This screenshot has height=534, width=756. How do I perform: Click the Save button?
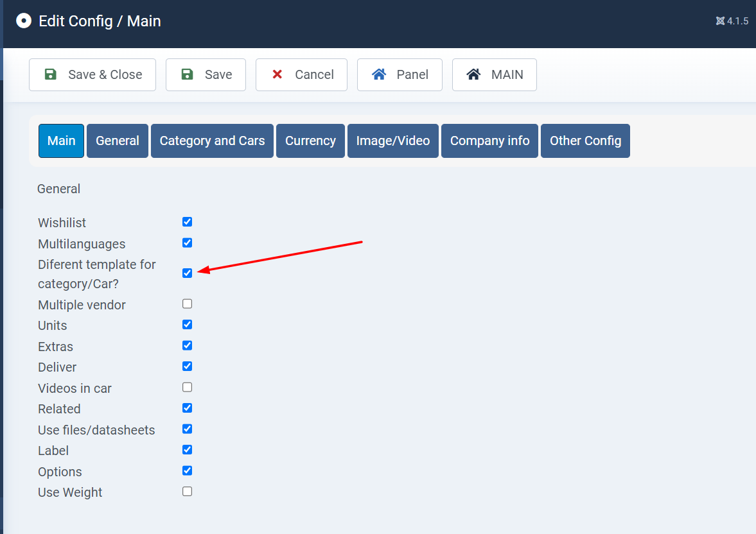[206, 74]
